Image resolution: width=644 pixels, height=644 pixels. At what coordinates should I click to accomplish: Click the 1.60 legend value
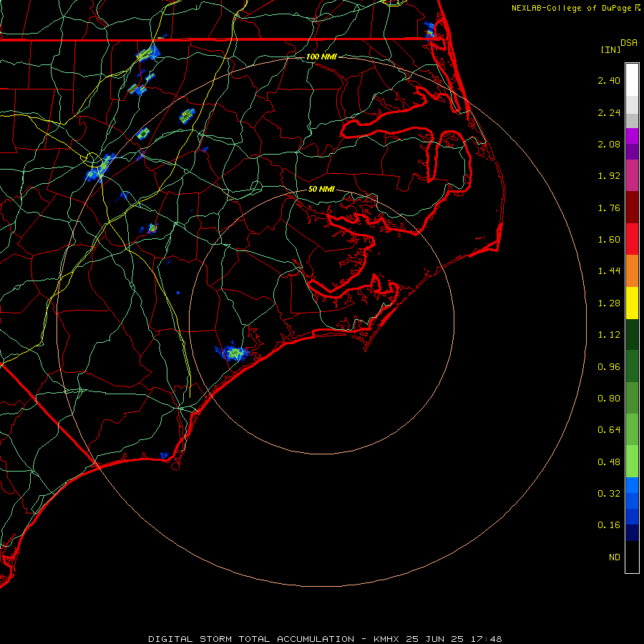click(609, 240)
